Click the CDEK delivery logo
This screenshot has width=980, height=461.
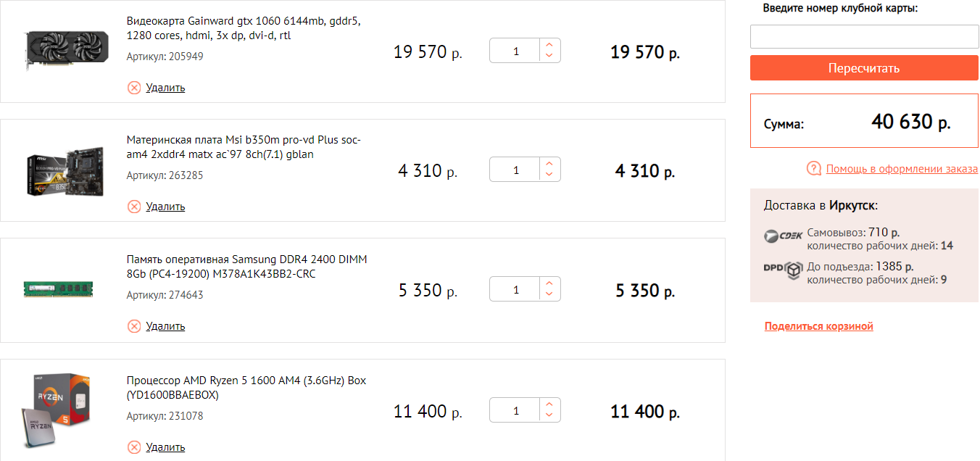(784, 236)
